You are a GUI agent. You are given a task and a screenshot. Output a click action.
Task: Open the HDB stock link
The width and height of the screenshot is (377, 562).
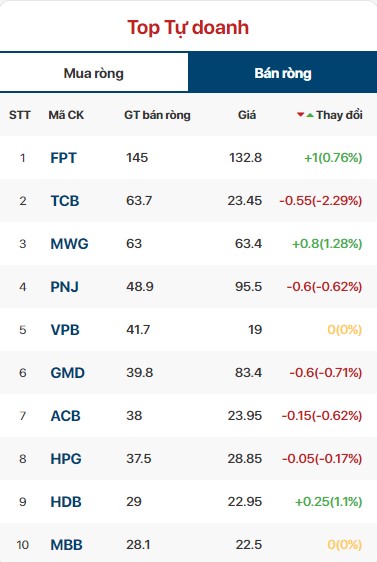point(66,502)
